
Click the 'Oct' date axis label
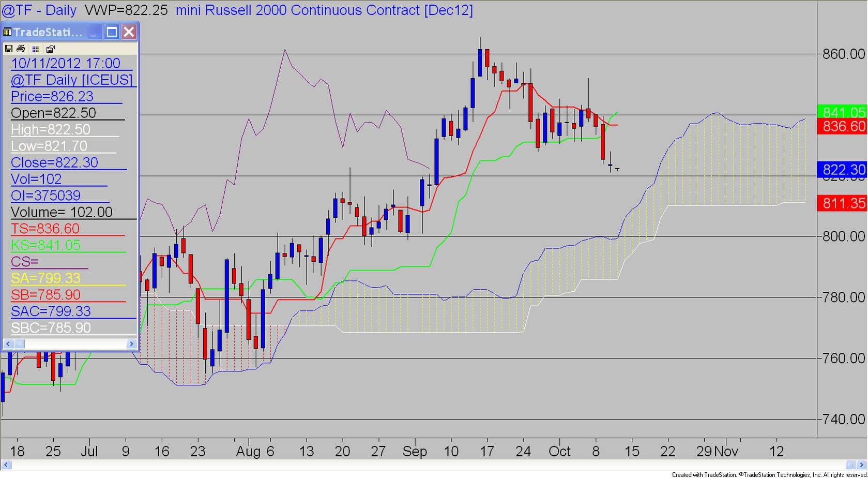pos(559,452)
